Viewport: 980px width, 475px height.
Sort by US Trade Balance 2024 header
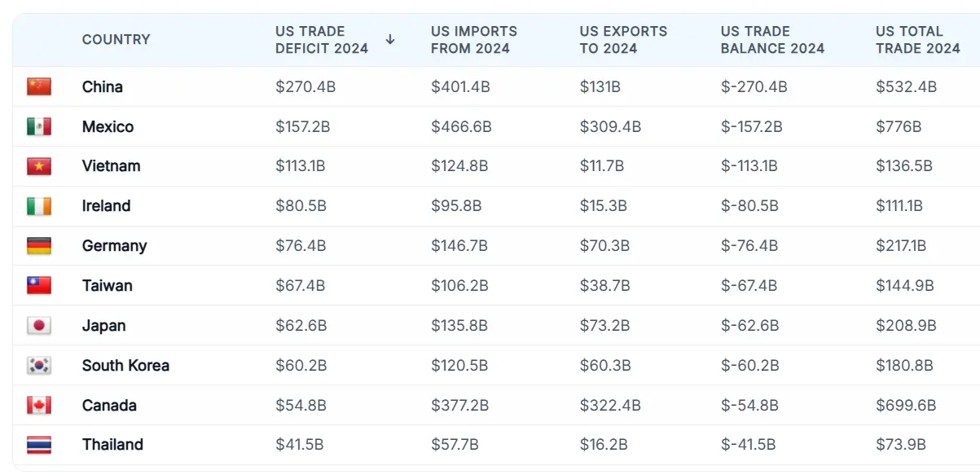tap(771, 40)
